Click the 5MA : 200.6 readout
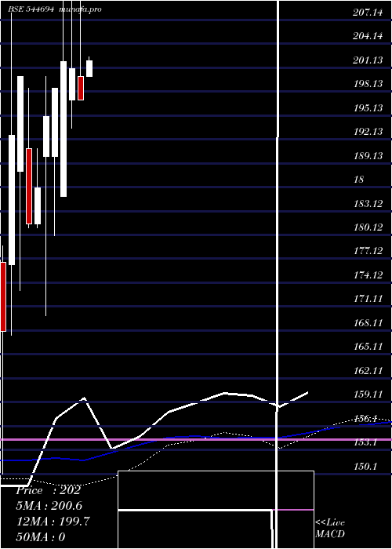 point(49,506)
